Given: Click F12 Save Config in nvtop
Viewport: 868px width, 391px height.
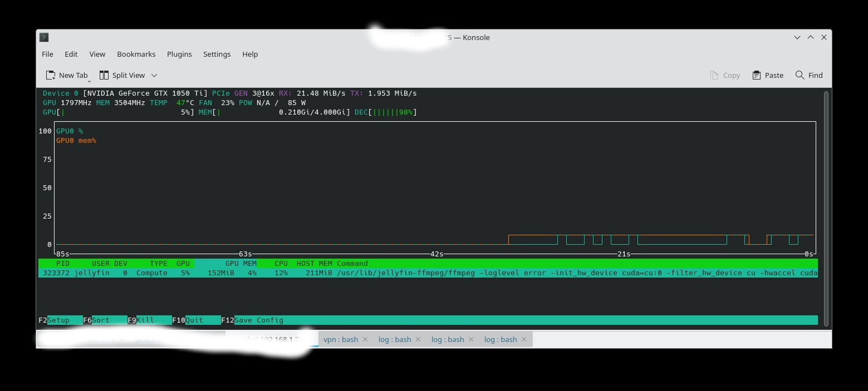Looking at the screenshot, I should point(258,320).
